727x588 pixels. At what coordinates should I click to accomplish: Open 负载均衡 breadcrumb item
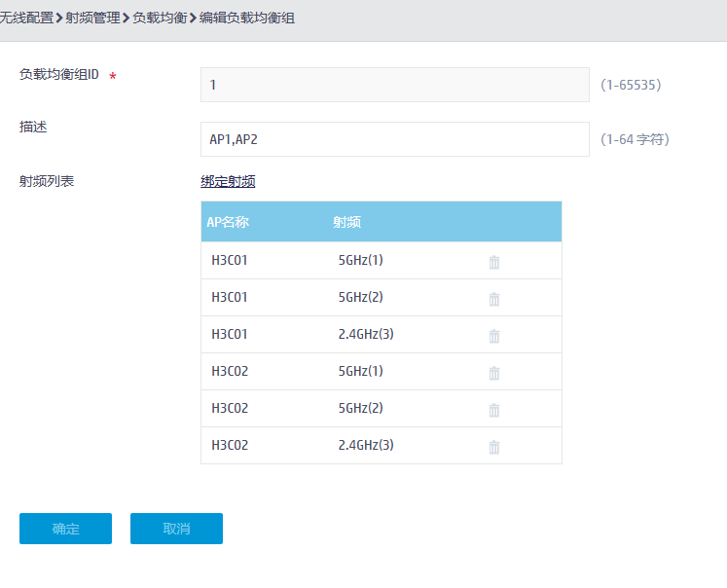click(x=160, y=18)
